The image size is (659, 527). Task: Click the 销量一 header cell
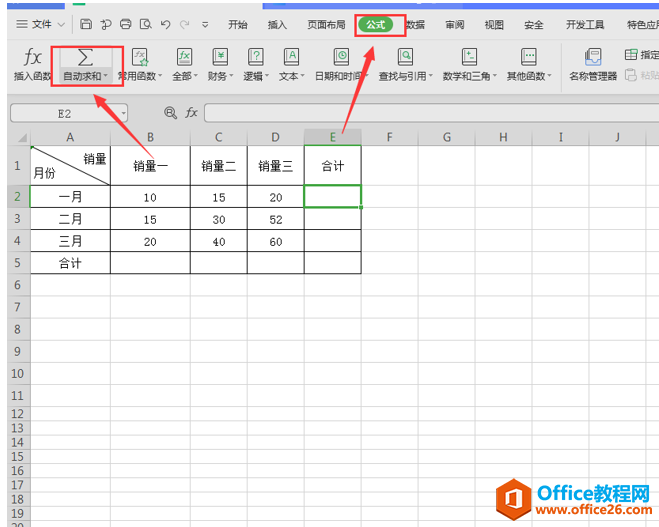point(150,166)
